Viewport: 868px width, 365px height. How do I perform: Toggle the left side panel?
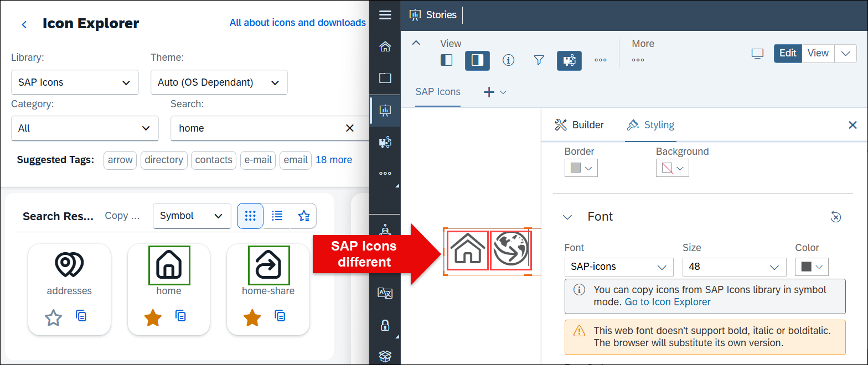447,60
